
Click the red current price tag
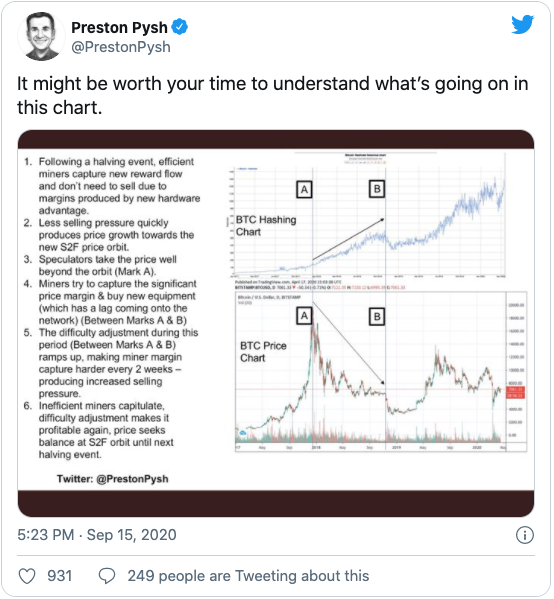point(515,392)
